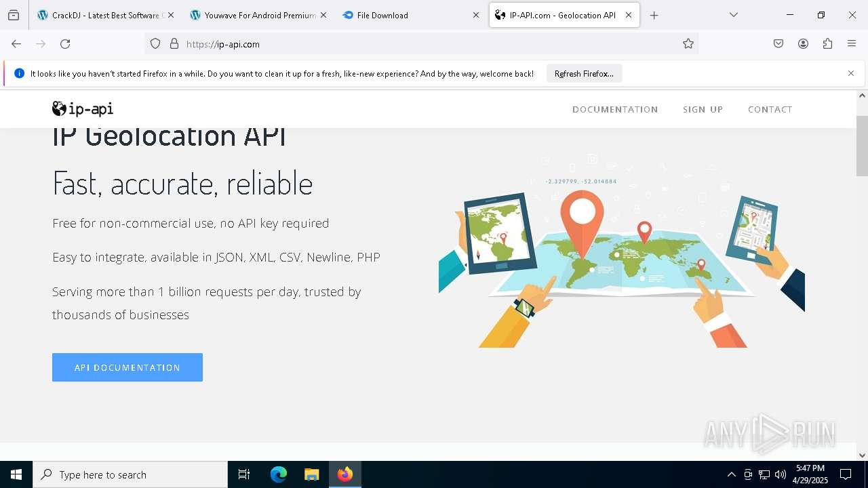Close the File Download tab

click(x=475, y=15)
